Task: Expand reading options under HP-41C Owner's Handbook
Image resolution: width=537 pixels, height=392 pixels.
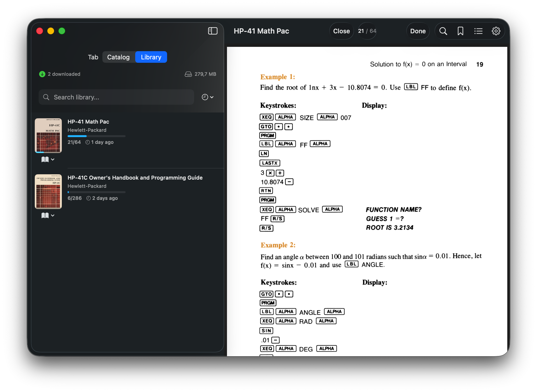Action: coord(48,216)
